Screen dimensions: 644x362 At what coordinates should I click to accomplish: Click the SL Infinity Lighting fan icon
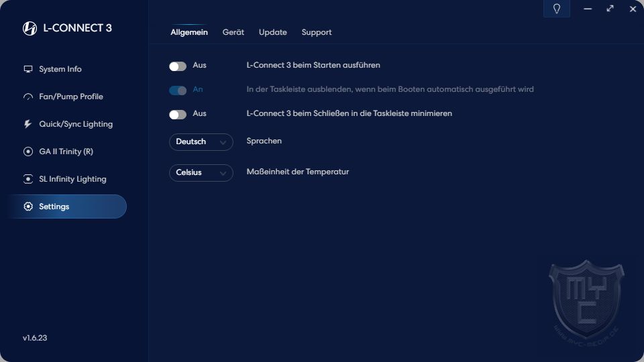28,179
